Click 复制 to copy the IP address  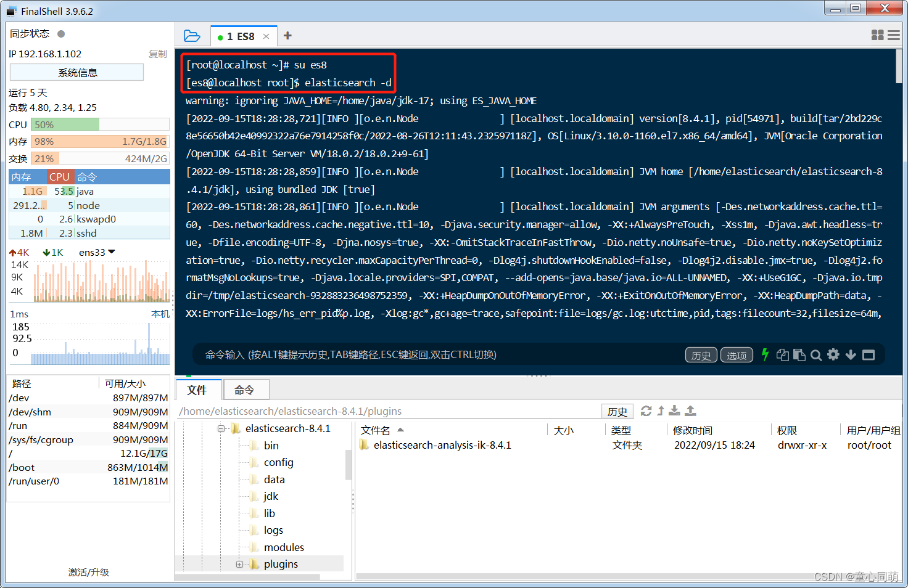pyautogui.click(x=157, y=54)
